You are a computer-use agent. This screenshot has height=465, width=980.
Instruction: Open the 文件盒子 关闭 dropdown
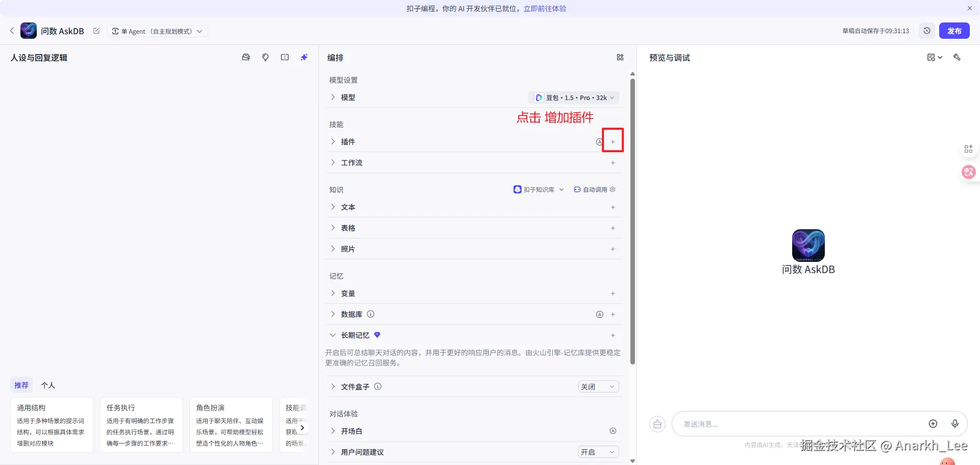click(598, 387)
